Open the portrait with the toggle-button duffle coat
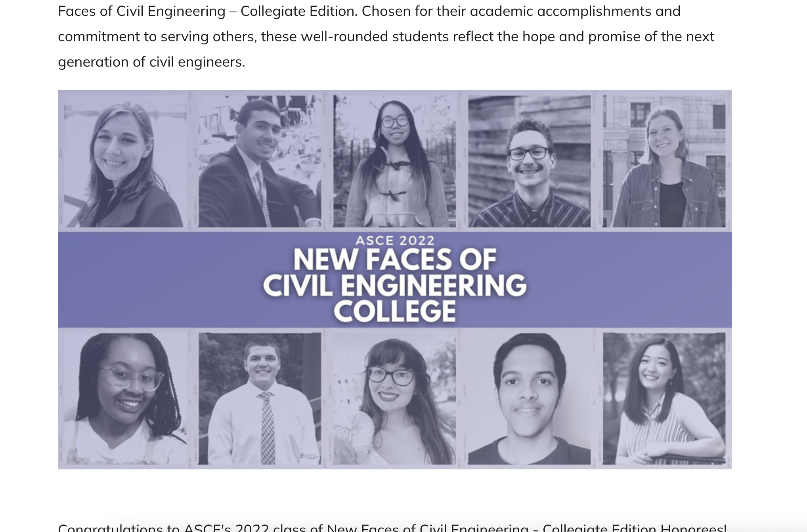This screenshot has height=532, width=807. click(x=394, y=161)
